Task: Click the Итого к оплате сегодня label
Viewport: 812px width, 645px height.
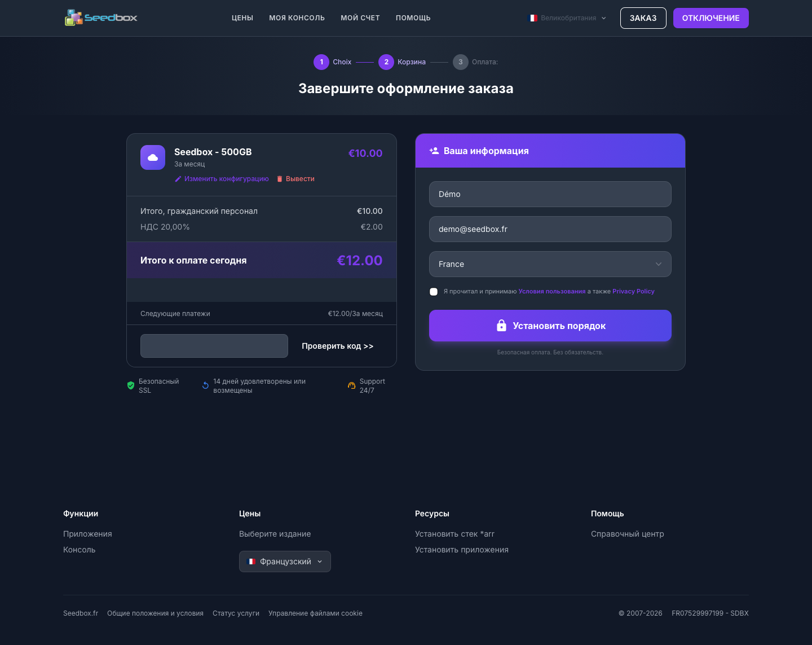Action: click(193, 260)
